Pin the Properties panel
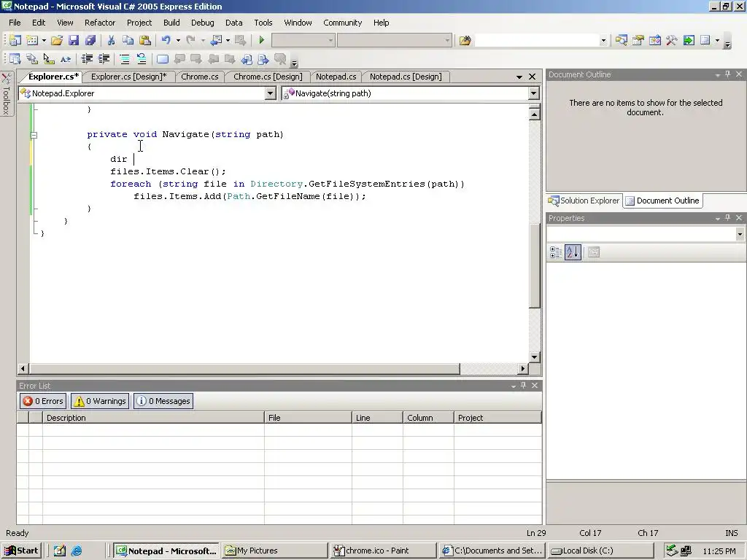Screen dimensions: 747x560 (727, 217)
